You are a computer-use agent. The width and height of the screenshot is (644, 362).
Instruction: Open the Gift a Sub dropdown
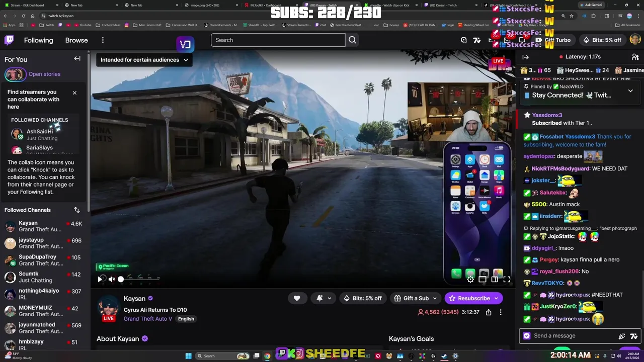pyautogui.click(x=416, y=298)
